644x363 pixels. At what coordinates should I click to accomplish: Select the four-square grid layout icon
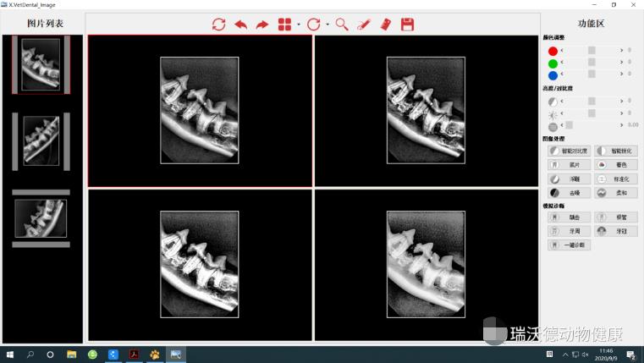pos(284,25)
